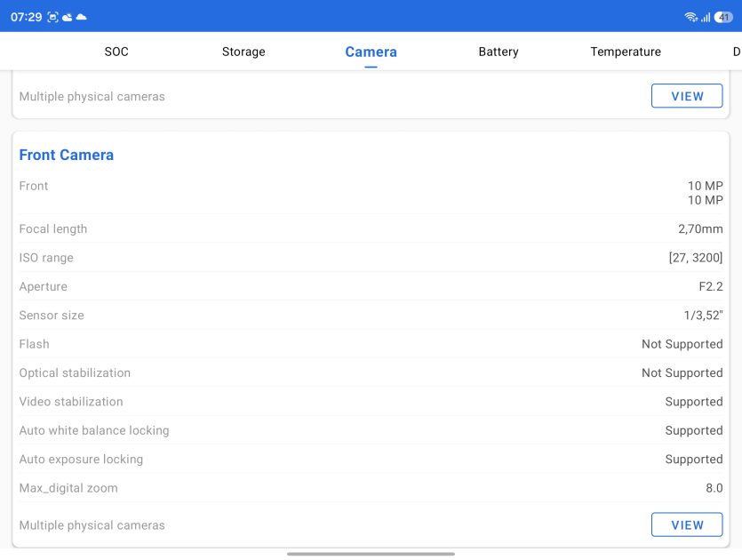Screen dimensions: 742x560
Task: Select the Camera tab
Action: pyautogui.click(x=371, y=52)
